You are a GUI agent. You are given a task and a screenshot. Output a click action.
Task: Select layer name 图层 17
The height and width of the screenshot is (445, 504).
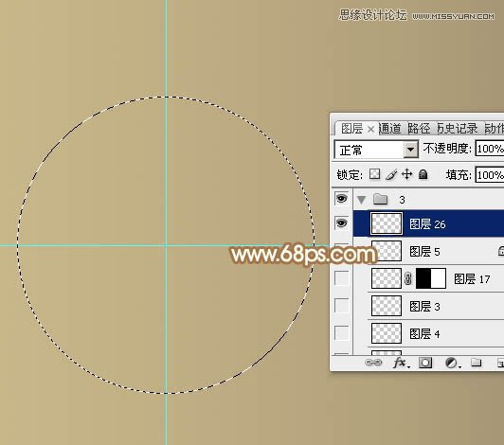click(x=472, y=279)
